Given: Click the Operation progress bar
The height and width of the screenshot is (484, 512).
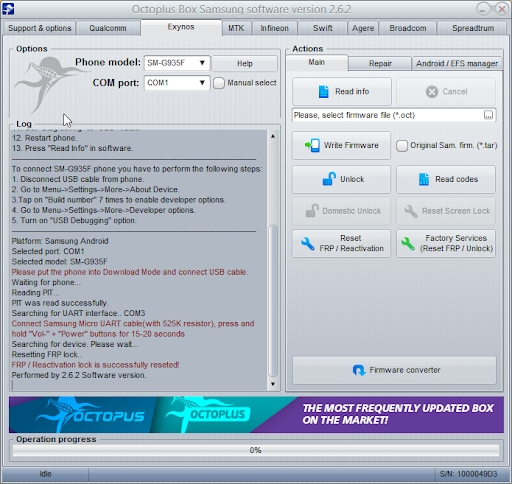Looking at the screenshot, I should [x=256, y=450].
